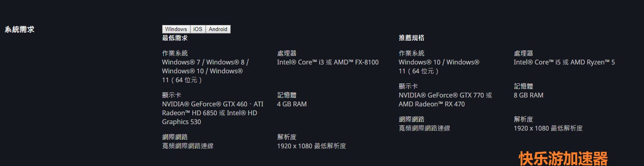Click the Intel Core i3 or AMD FX-8100 text

328,62
